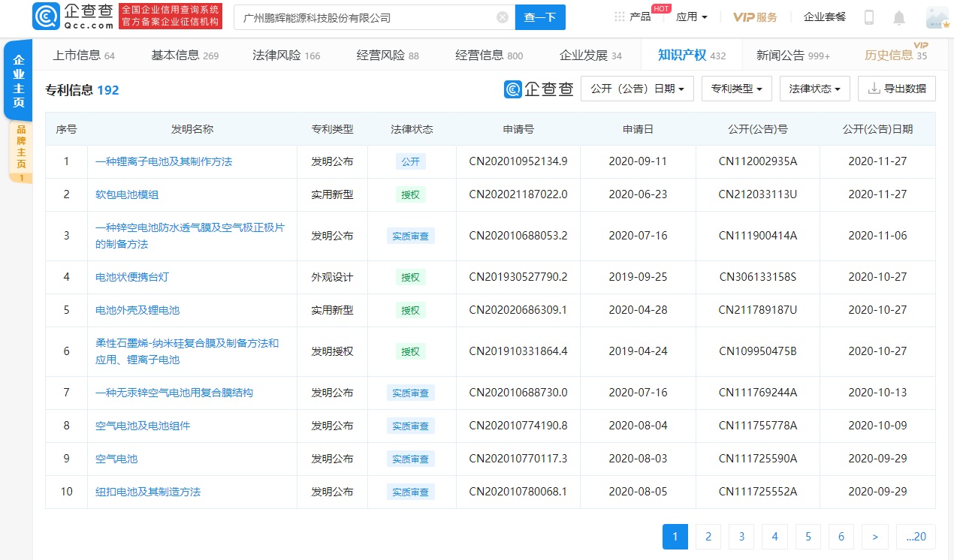Click the download icon on 导出数据
Image resolution: width=954 pixels, height=560 pixels.
873,88
